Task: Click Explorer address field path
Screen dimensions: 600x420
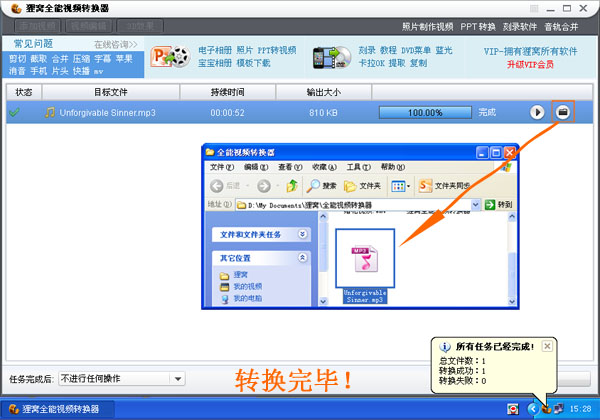Action: (x=353, y=205)
